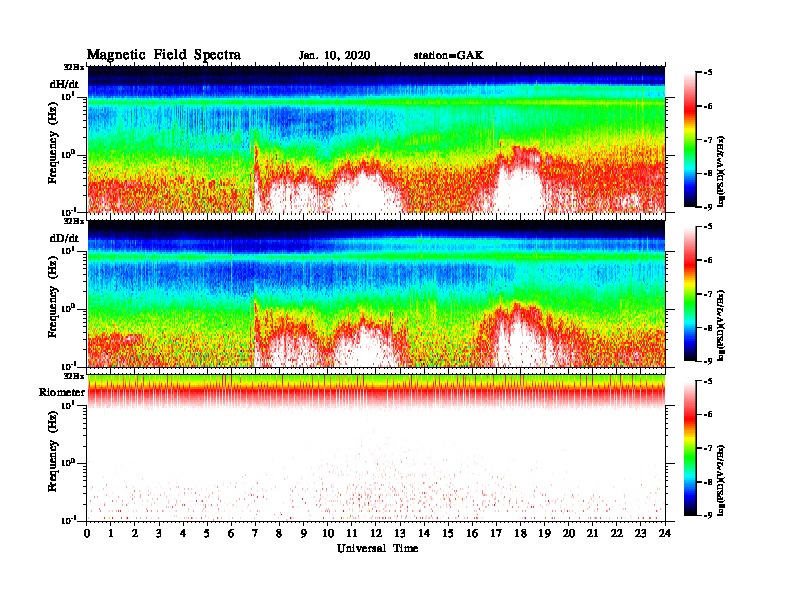The image size is (792, 612).
Task: Click the "Magnetic Field Spectra" plot title
Action: 164,55
